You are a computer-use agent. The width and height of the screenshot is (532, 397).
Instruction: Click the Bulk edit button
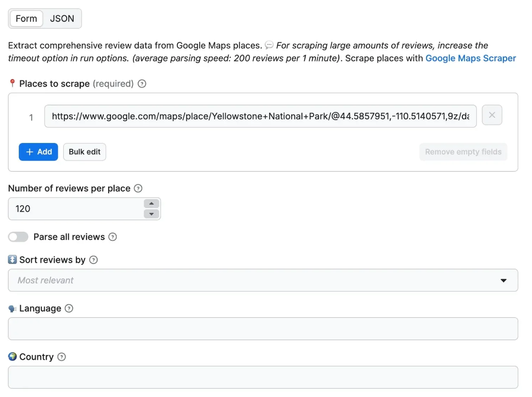coord(84,152)
